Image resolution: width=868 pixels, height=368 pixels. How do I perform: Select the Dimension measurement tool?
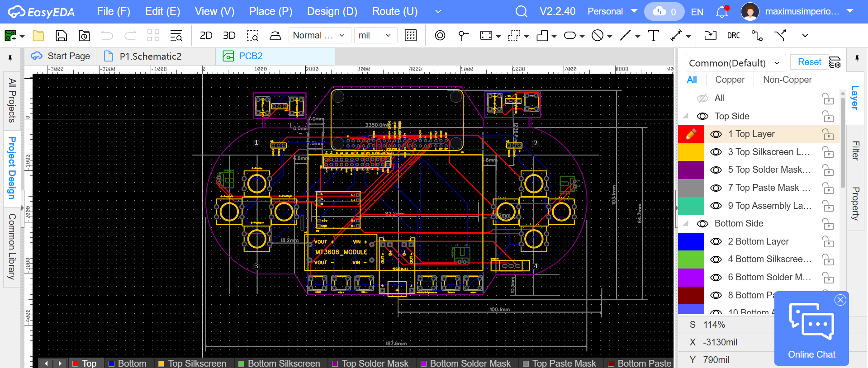pyautogui.click(x=676, y=35)
